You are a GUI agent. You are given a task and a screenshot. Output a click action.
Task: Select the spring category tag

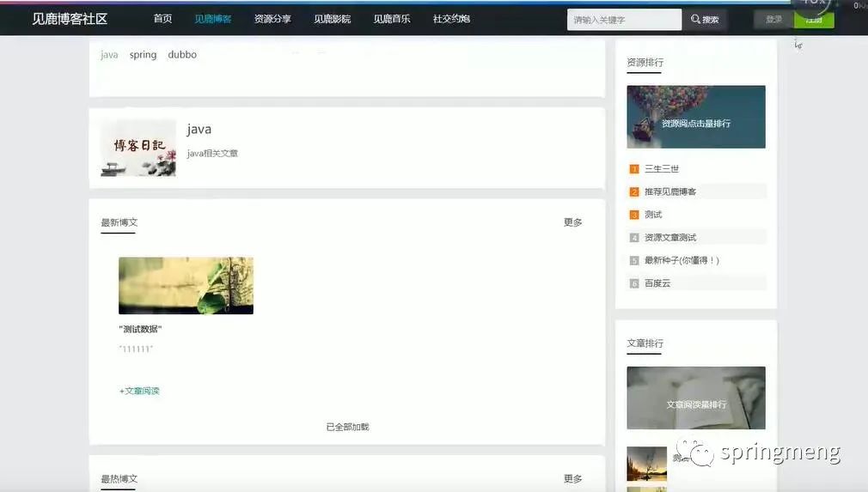click(x=143, y=55)
